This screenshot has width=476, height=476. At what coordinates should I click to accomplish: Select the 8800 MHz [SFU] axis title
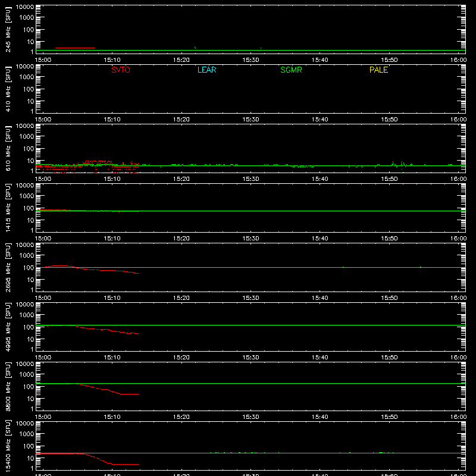click(8, 386)
